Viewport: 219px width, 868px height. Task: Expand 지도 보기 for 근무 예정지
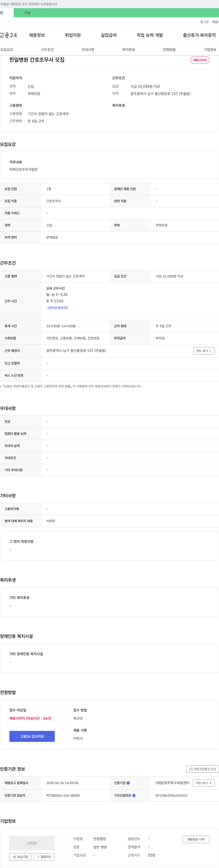203,351
